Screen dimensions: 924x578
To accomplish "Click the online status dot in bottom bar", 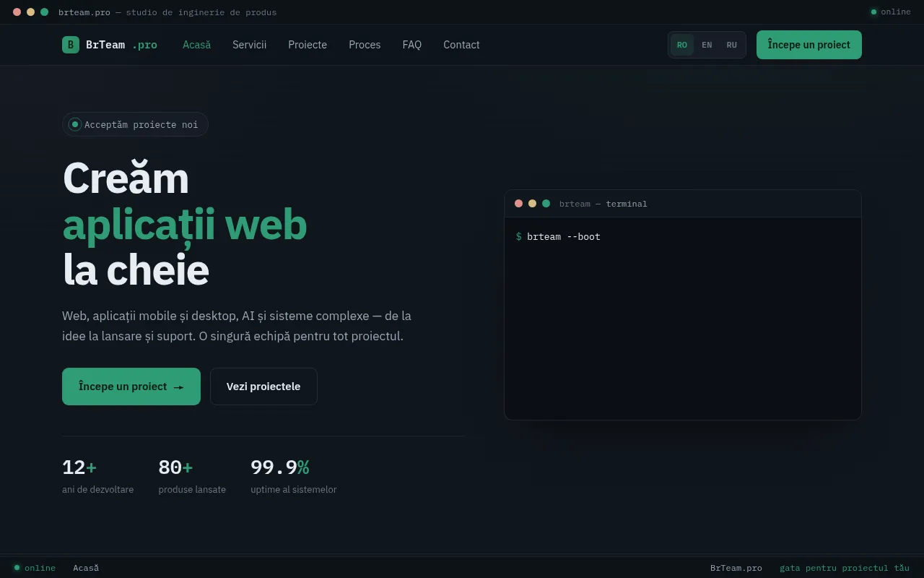I will pyautogui.click(x=17, y=568).
